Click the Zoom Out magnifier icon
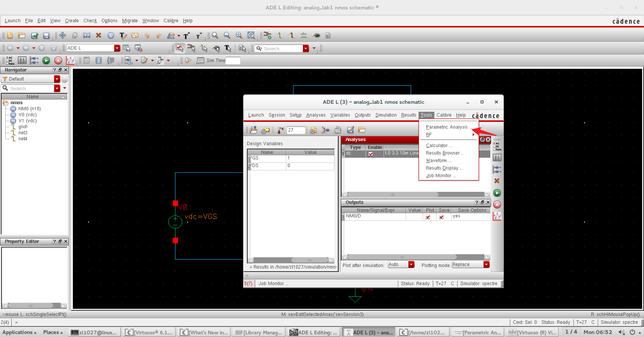The height and width of the screenshot is (337, 644). [x=227, y=35]
